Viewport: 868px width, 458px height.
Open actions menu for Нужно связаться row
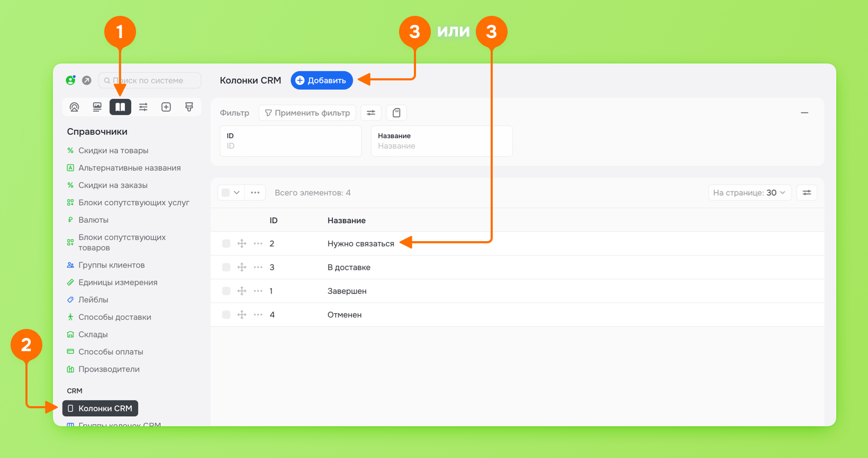tap(258, 243)
